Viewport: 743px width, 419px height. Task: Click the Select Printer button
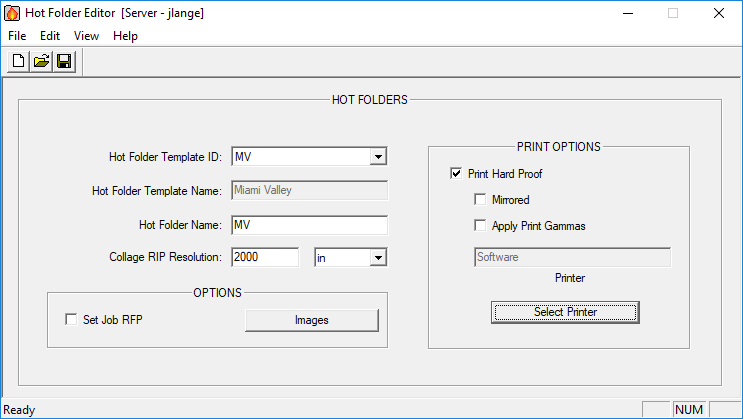tap(565, 312)
